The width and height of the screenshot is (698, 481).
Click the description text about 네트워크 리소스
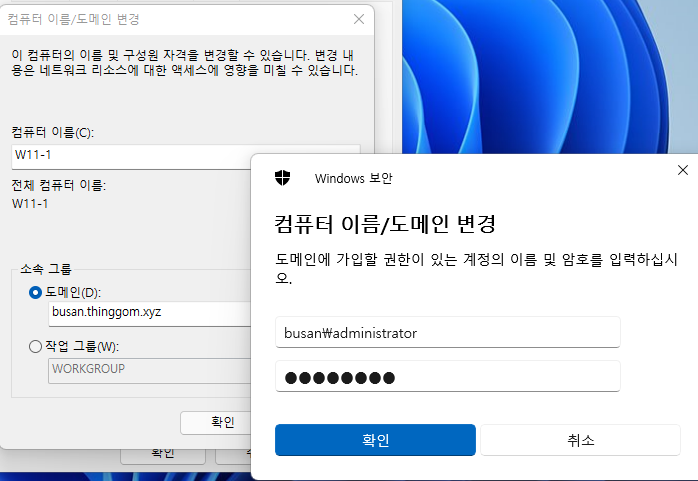pyautogui.click(x=184, y=63)
